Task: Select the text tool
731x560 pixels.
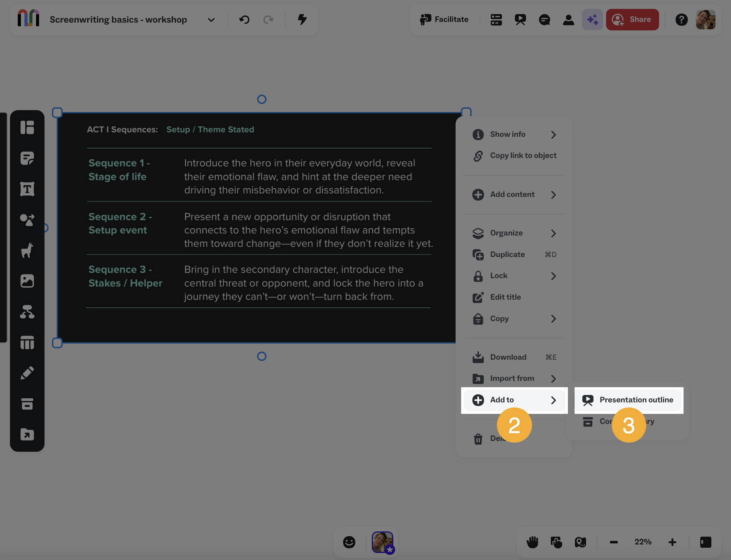Action: point(27,189)
